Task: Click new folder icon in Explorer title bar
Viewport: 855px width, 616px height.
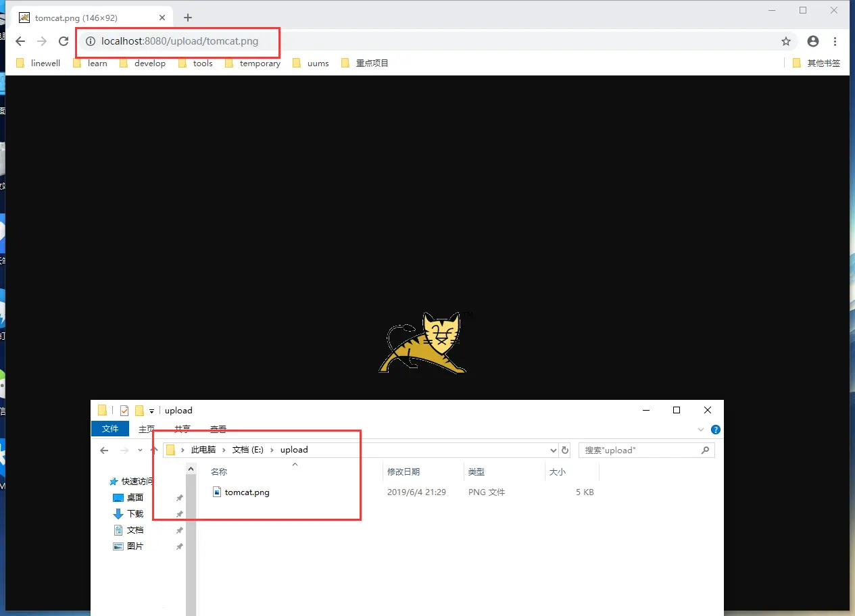Action: [139, 410]
